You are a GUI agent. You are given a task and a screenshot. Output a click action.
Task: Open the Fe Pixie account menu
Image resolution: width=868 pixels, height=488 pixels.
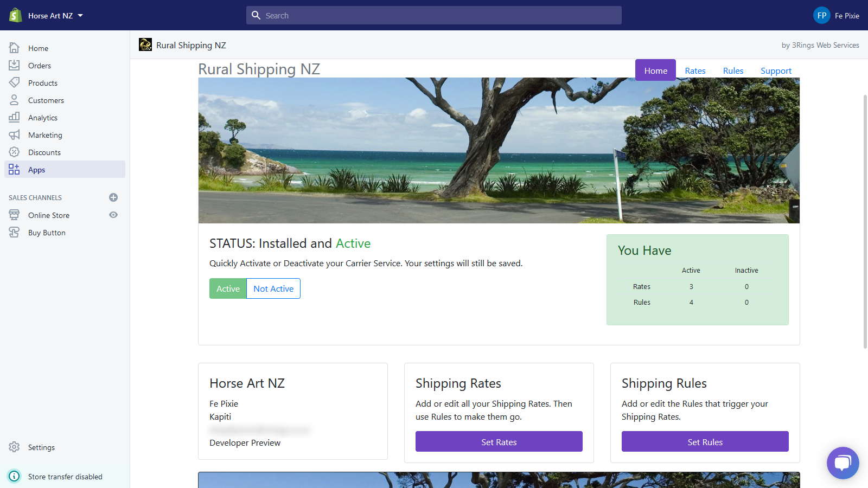click(x=836, y=15)
